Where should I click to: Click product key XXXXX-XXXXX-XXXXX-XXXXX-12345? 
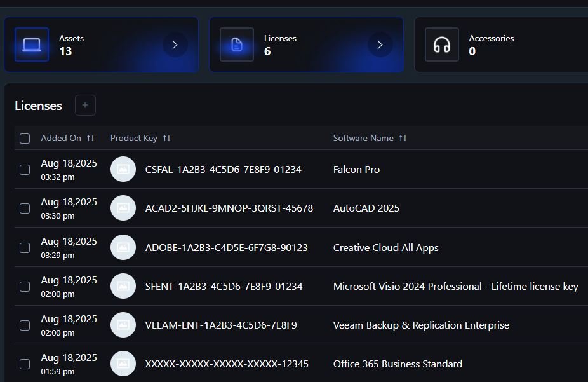(227, 364)
